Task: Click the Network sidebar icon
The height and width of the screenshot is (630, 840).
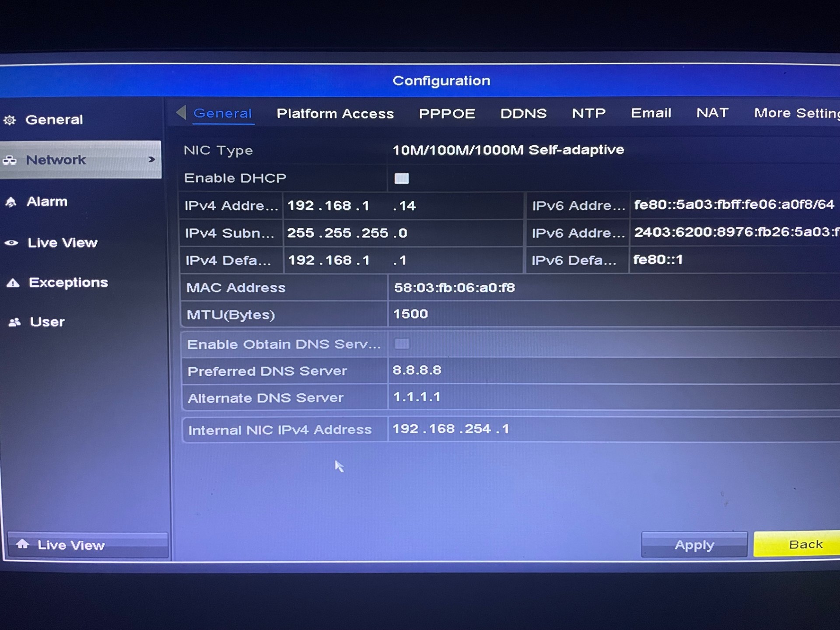Action: pos(10,160)
